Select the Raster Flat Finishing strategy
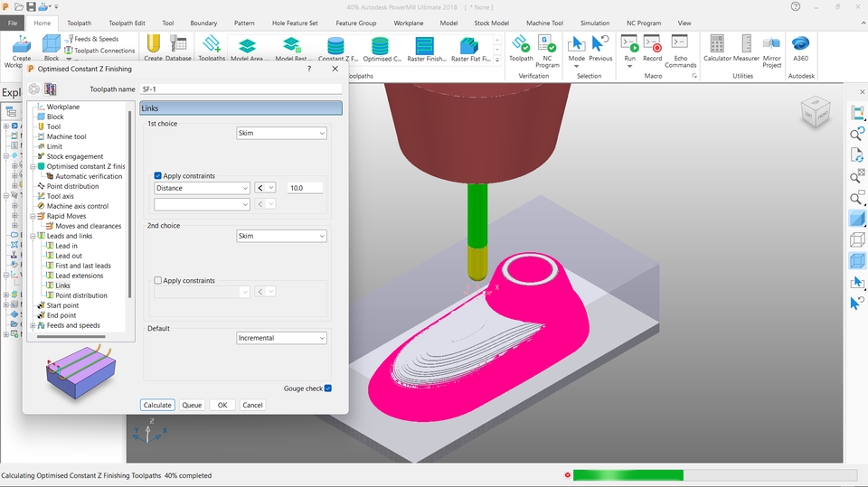Image resolution: width=868 pixels, height=487 pixels. pyautogui.click(x=470, y=49)
